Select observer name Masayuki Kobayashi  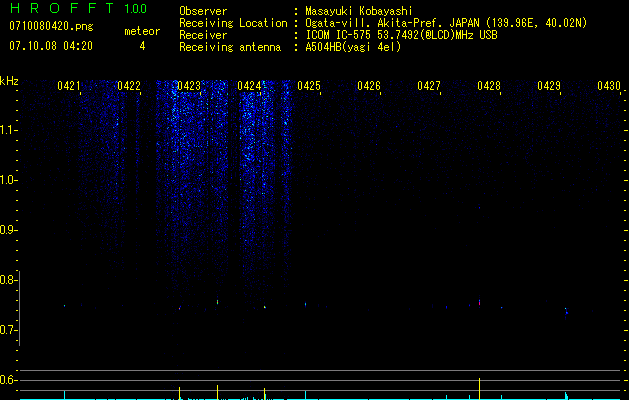359,11
